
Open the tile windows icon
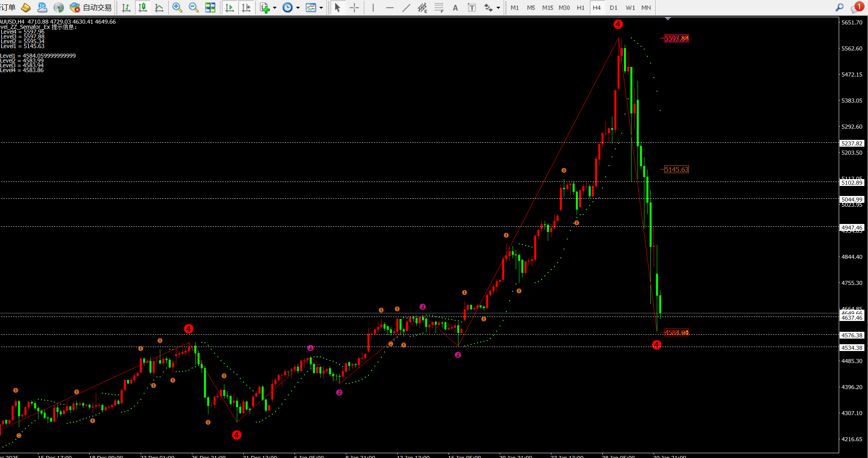pos(210,7)
